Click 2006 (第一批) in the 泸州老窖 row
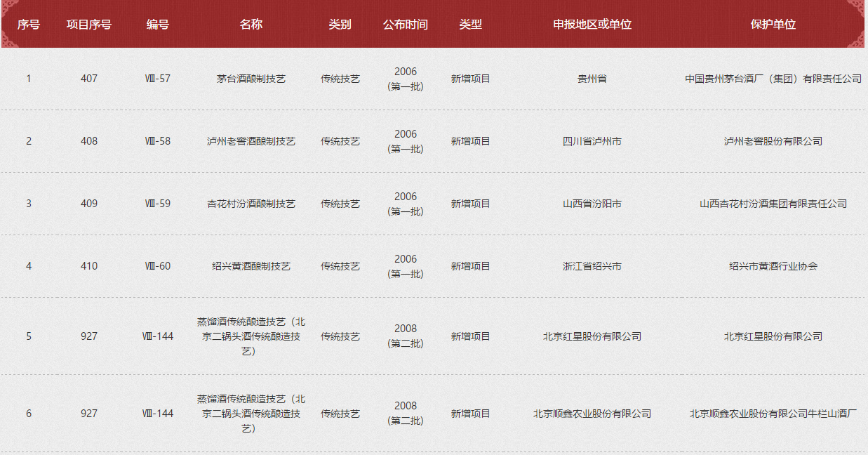The height and width of the screenshot is (455, 868). click(x=406, y=141)
